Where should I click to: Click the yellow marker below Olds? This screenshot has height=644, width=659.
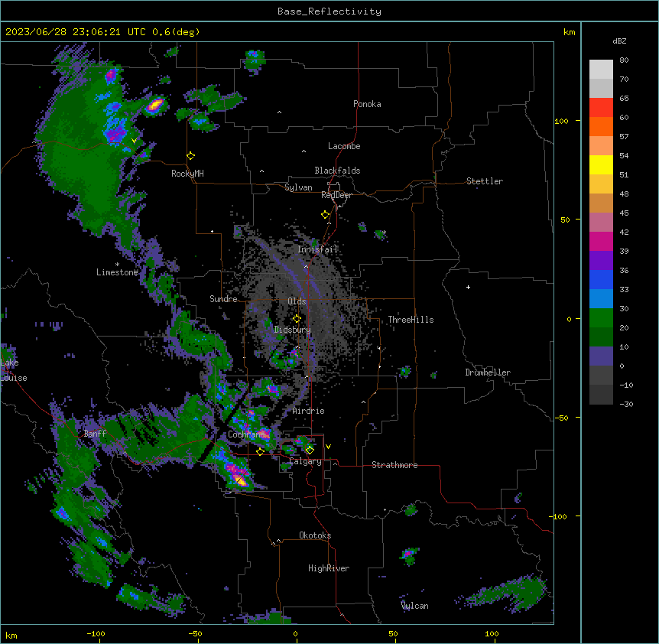point(297,318)
